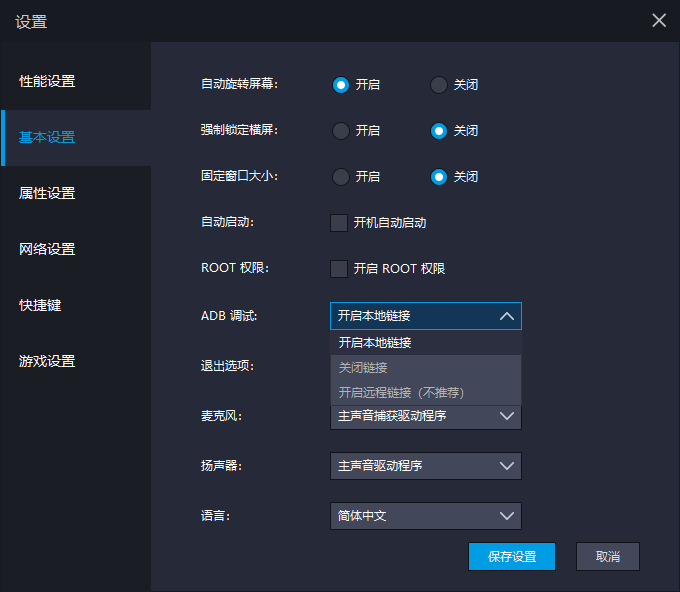The image size is (680, 592).
Task: Collapse the ADB 调试 dropdown chevron
Action: click(x=507, y=316)
